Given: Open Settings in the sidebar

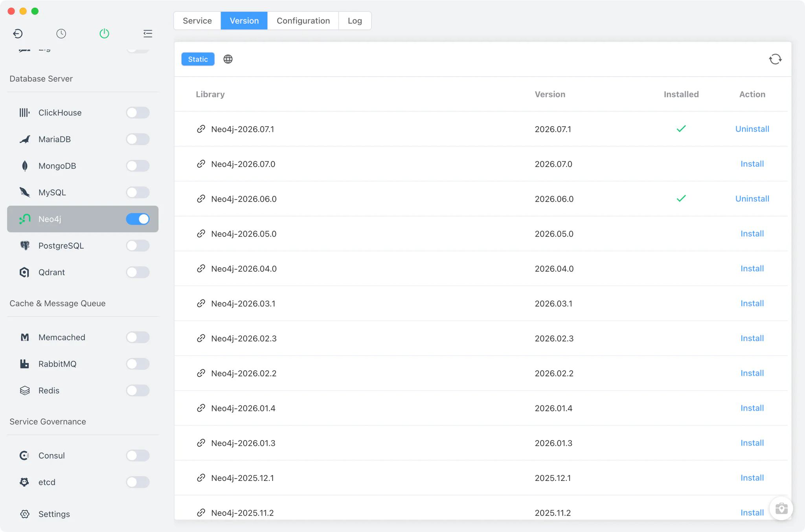Looking at the screenshot, I should coord(54,514).
